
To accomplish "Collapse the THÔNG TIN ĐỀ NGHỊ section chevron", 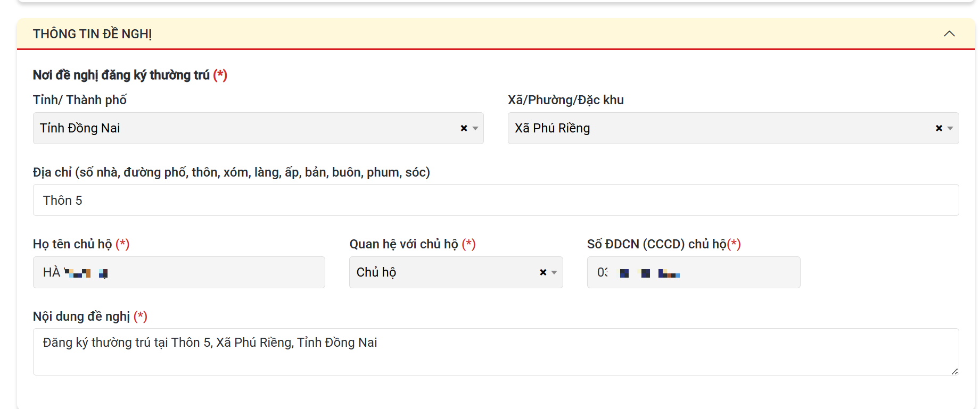I will pyautogui.click(x=949, y=34).
